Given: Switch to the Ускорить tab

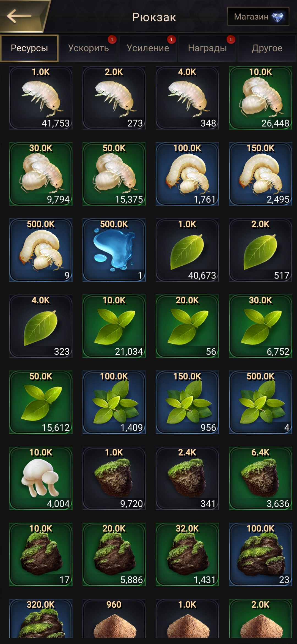Looking at the screenshot, I should (x=89, y=48).
